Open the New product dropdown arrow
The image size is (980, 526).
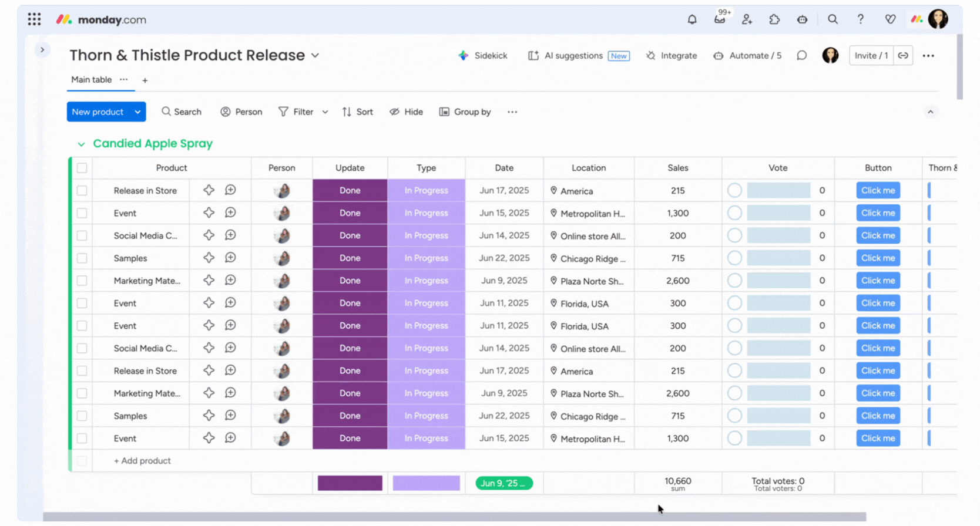click(x=137, y=112)
